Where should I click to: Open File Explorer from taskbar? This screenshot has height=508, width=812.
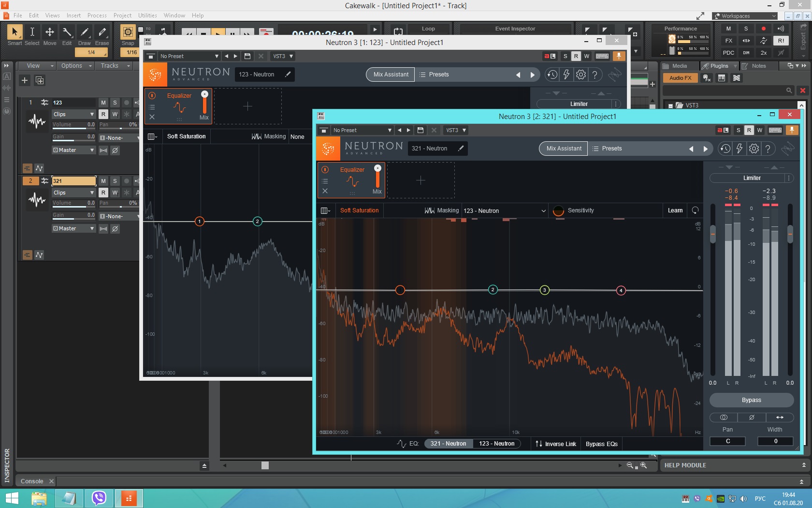click(39, 498)
